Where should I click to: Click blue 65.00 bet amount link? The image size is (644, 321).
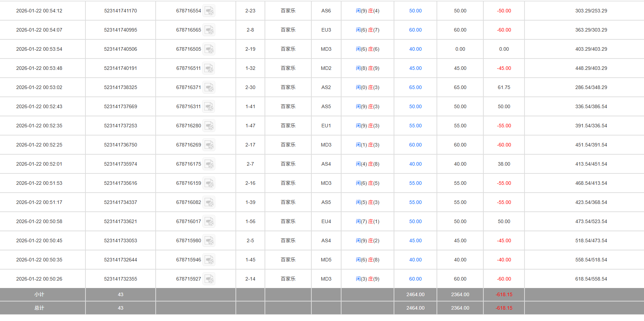pos(415,88)
